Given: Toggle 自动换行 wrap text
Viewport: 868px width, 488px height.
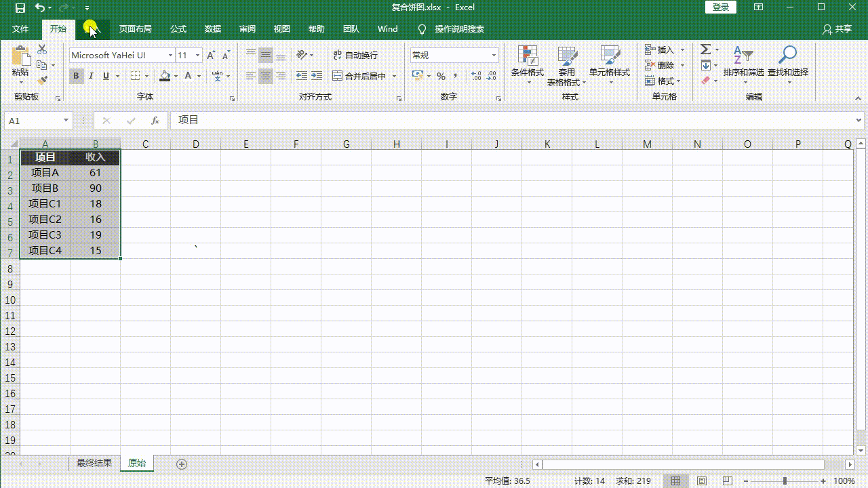Looking at the screenshot, I should click(x=355, y=55).
